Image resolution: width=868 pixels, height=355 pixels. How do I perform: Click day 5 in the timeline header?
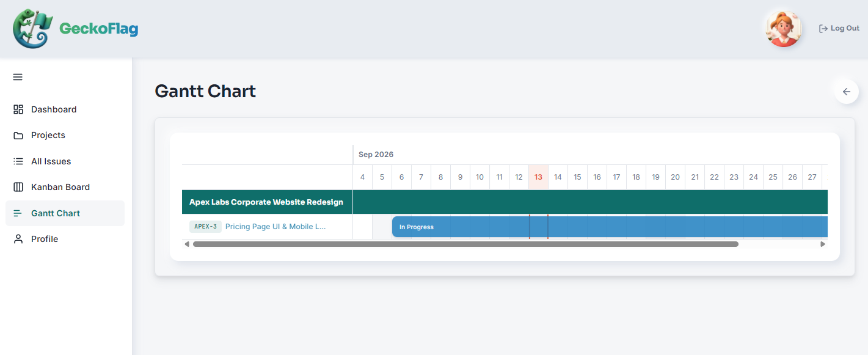pos(382,177)
